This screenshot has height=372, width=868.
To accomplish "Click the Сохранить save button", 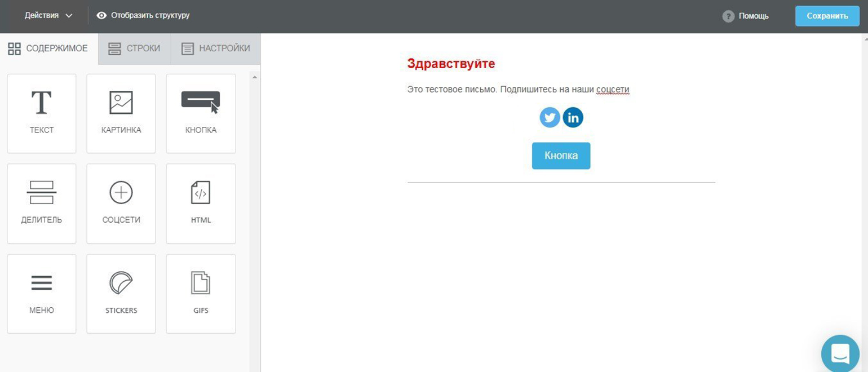I will pos(827,16).
